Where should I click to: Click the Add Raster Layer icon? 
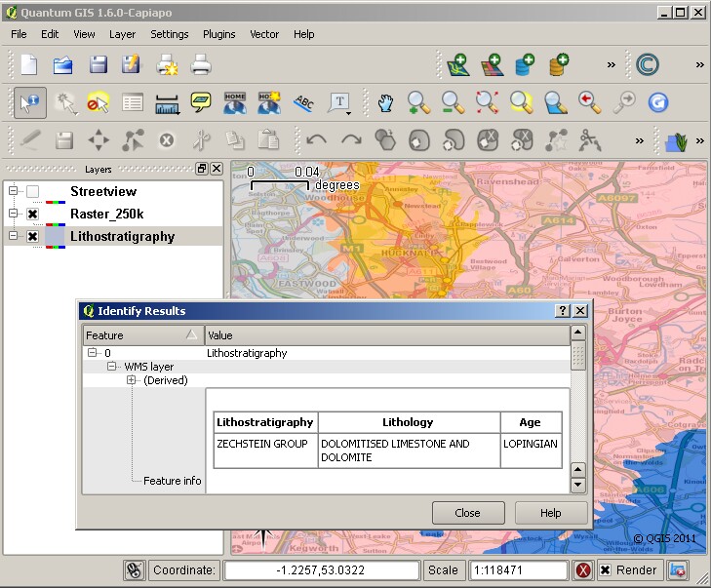492,64
